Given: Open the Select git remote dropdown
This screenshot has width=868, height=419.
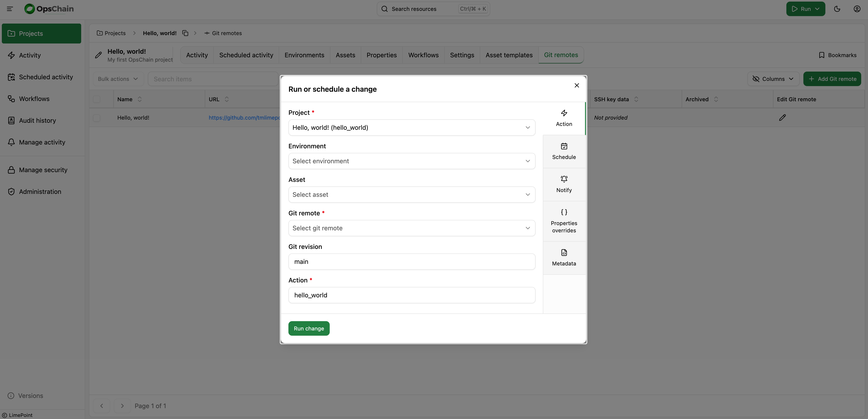Looking at the screenshot, I should coord(412,228).
